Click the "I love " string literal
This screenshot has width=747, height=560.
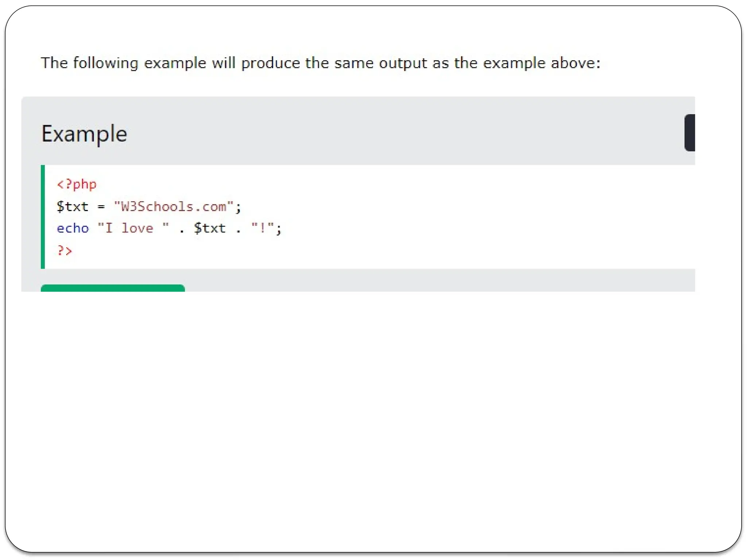point(133,229)
